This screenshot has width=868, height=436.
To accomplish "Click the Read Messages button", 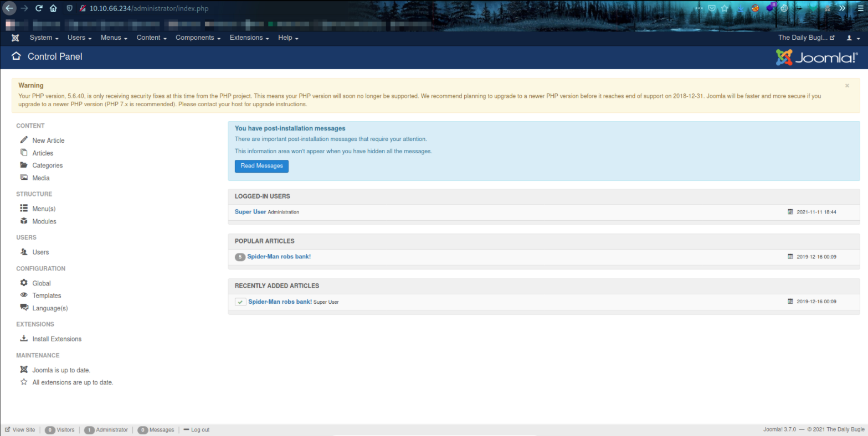I will click(261, 166).
